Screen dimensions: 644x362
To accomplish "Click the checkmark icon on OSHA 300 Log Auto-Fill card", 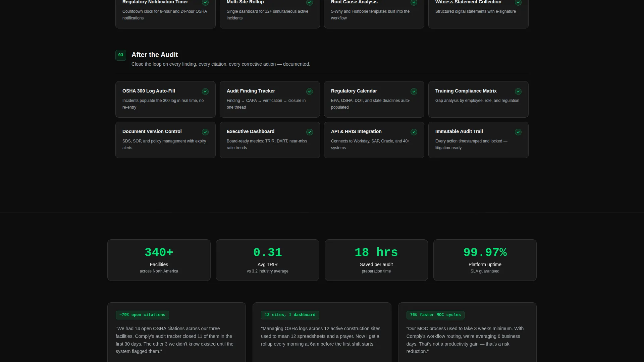I will tap(205, 92).
